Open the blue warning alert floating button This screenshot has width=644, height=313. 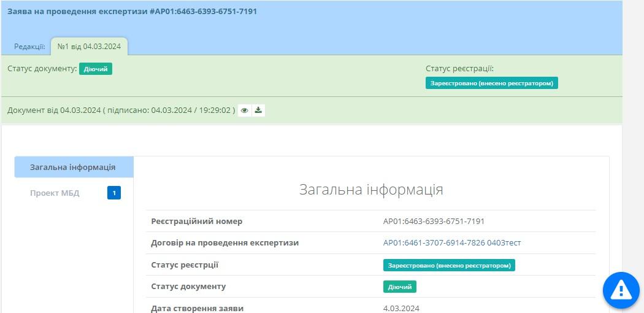621,289
